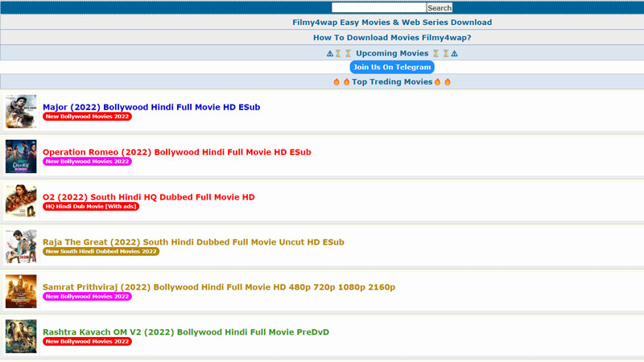644x362 pixels.
Task: Click O2 movie poster thumbnail
Action: (21, 201)
